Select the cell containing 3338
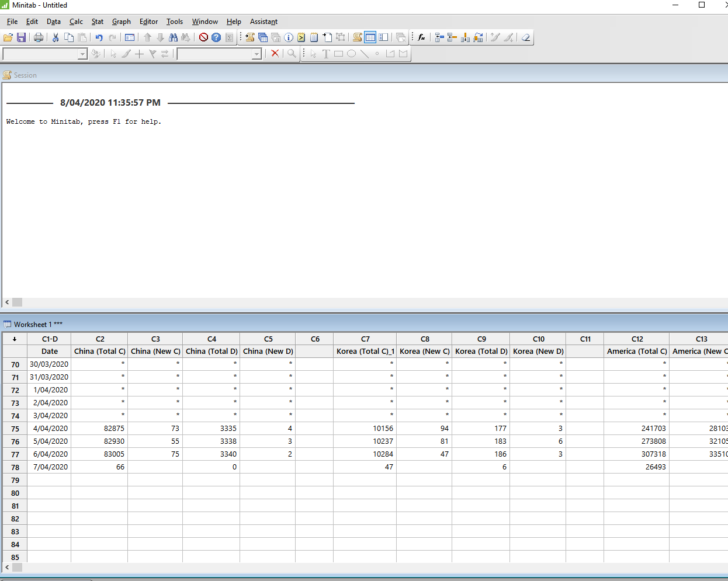Image resolution: width=728 pixels, height=581 pixels. click(212, 441)
